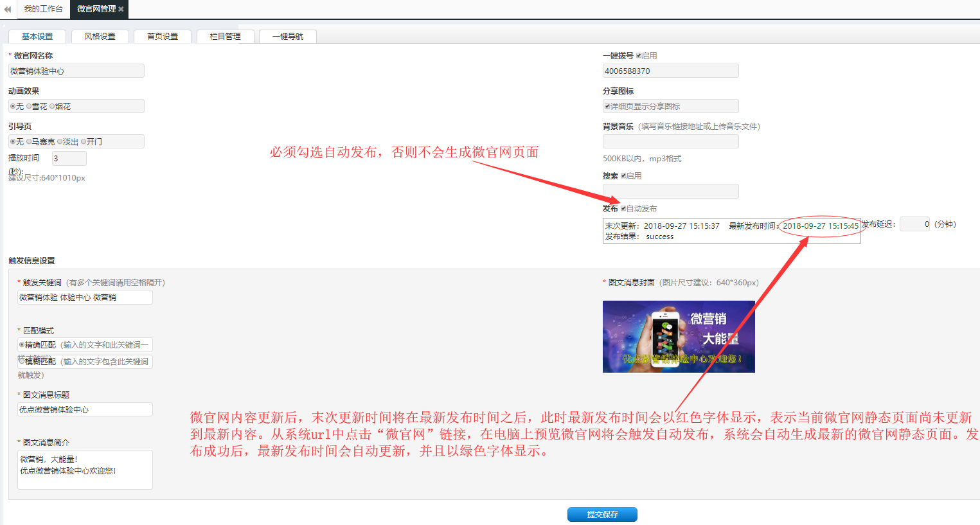Select 无 for 动画效果
Screen dimensions: 980x525
point(13,107)
